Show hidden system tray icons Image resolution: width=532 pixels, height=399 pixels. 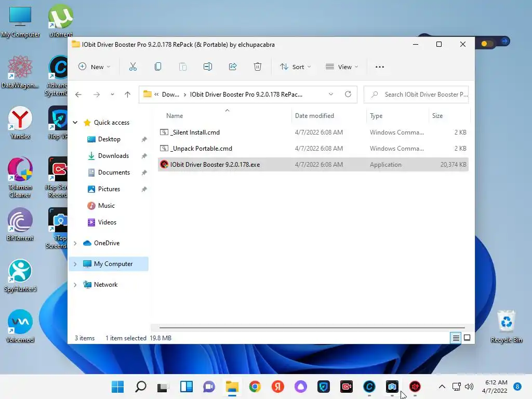[x=442, y=387]
